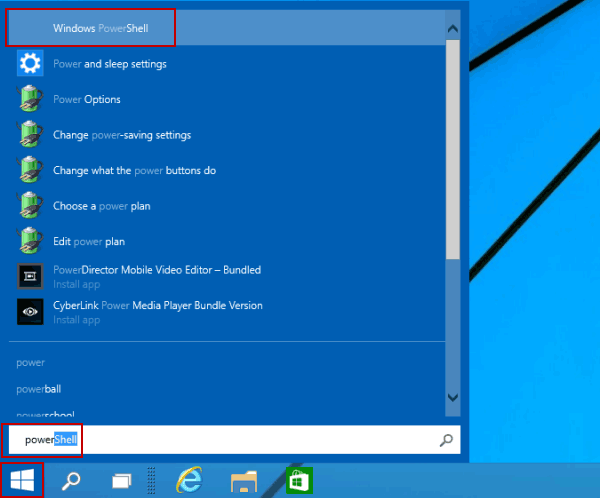Click the gear icon for sleep settings
600x498 pixels.
pyautogui.click(x=30, y=63)
